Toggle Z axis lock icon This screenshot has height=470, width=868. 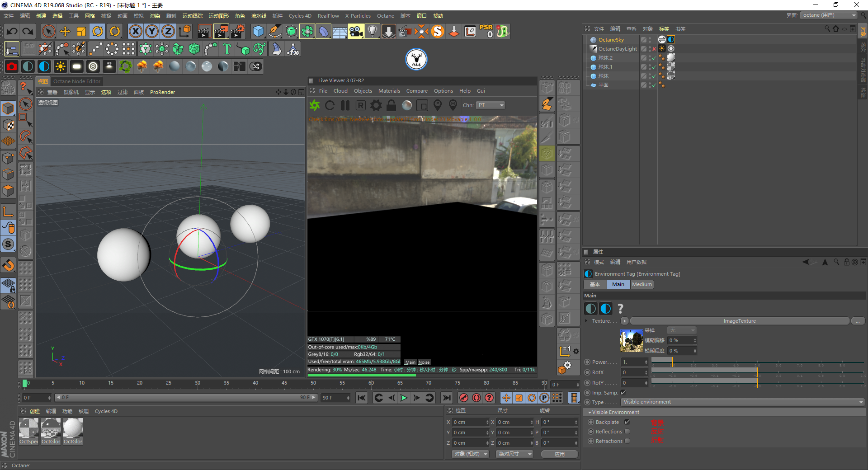tap(168, 31)
